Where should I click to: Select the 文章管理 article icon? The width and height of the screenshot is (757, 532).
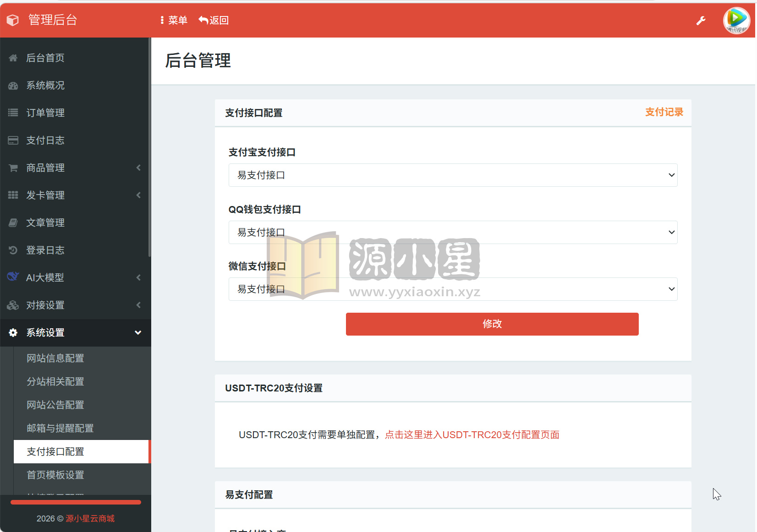pyautogui.click(x=13, y=223)
